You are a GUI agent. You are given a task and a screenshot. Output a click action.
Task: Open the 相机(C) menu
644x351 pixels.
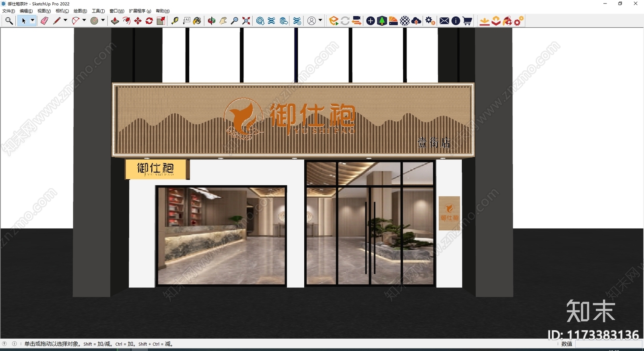[x=62, y=11]
